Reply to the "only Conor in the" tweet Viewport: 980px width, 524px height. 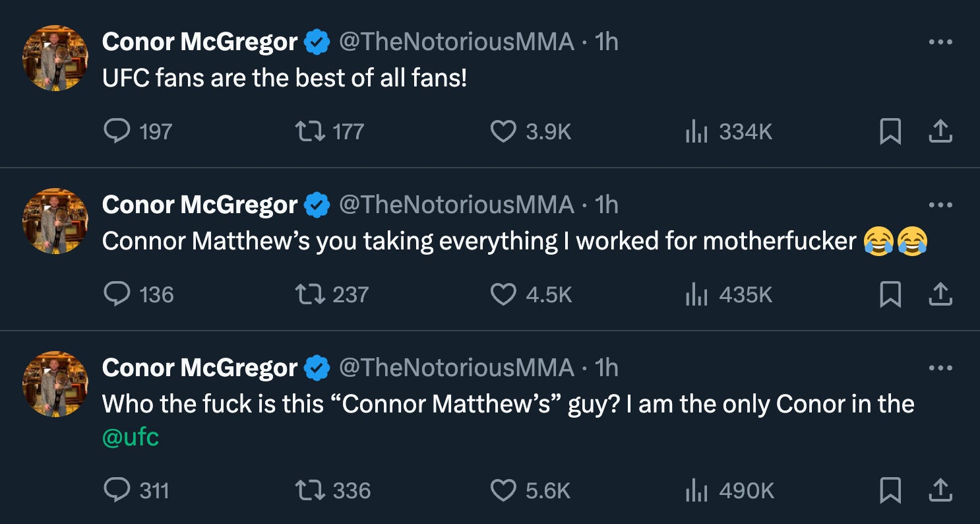pos(117,490)
